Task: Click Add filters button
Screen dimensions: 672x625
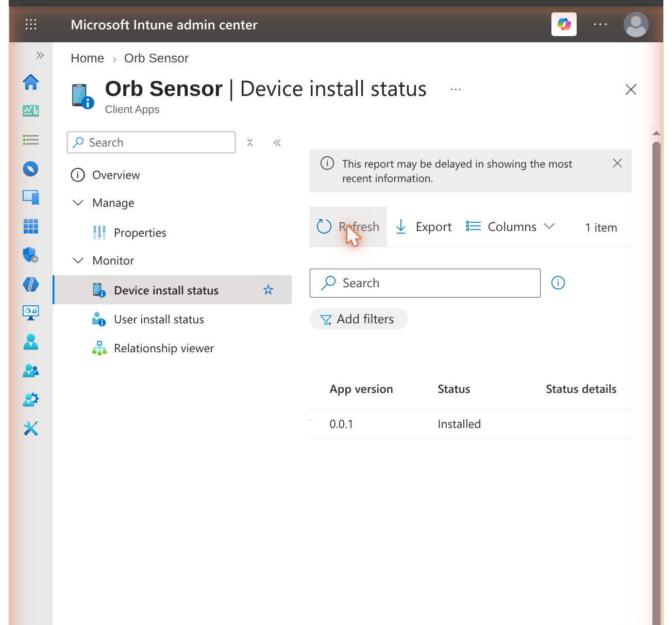Action: (x=359, y=319)
